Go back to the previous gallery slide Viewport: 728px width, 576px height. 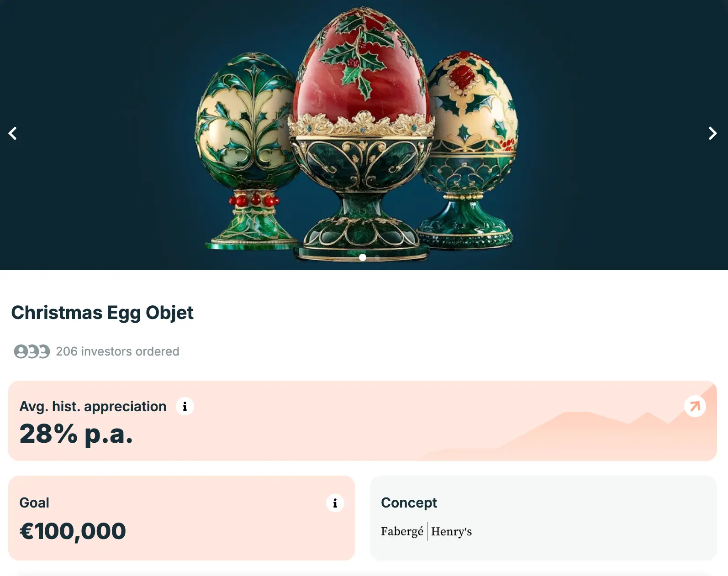[13, 133]
